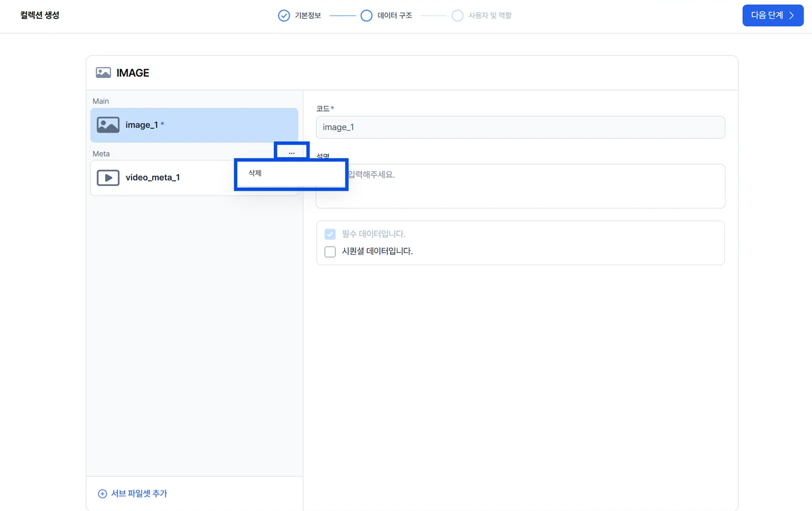This screenshot has width=812, height=511.
Task: Enable the 시퀀셜 데이터입니다 checkbox
Action: click(330, 252)
